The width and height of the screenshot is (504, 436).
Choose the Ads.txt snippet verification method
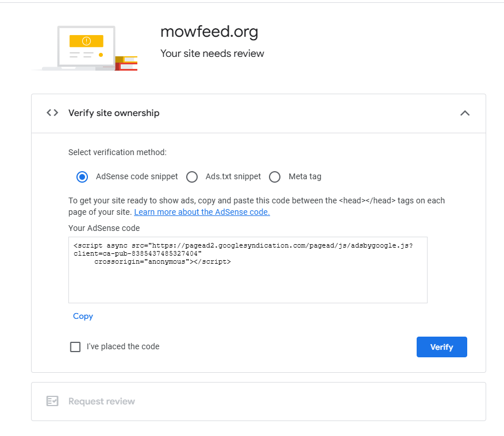point(192,177)
